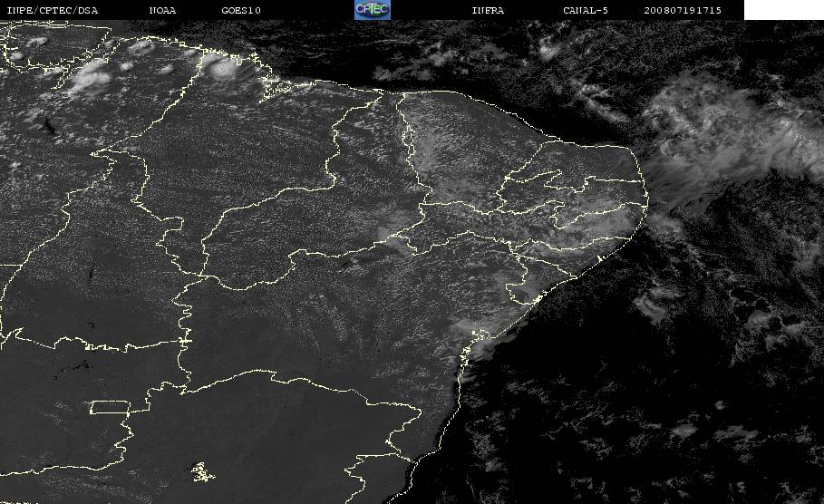The image size is (824, 504).
Task: Click the NOAA label in the header
Action: coord(162,10)
